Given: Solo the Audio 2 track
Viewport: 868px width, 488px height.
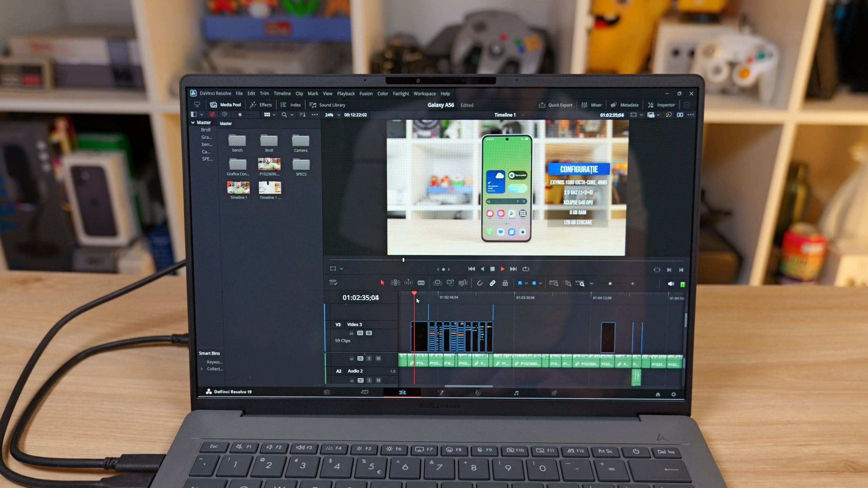Looking at the screenshot, I should 369,380.
